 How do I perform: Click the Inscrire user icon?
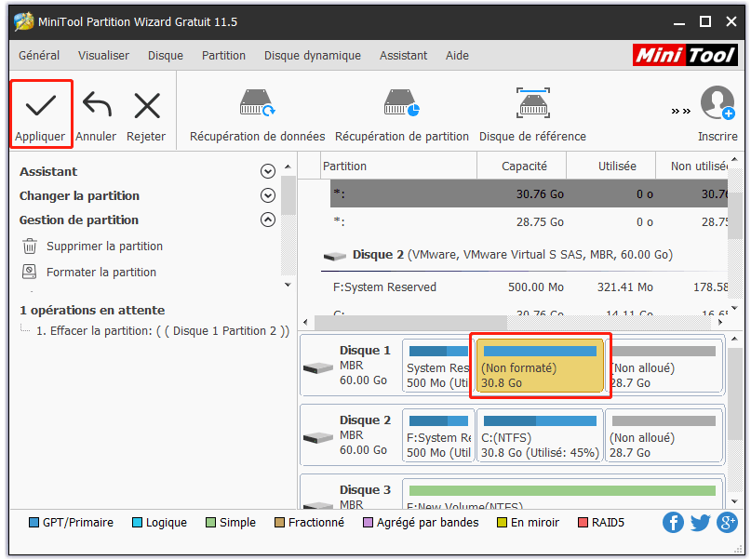click(717, 104)
